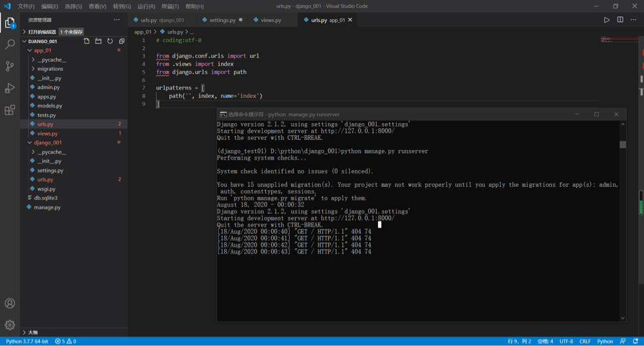644x346 pixels.
Task: Open the Explorer view in the activity bar
Action: pyautogui.click(x=10, y=23)
